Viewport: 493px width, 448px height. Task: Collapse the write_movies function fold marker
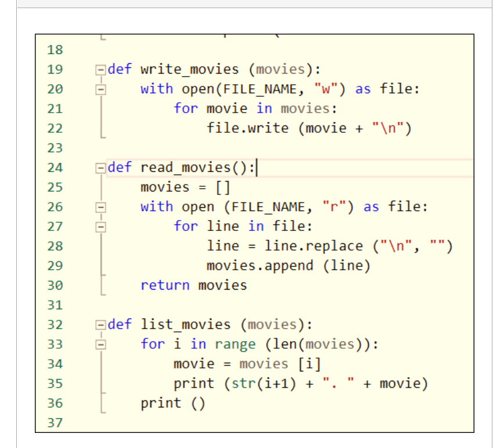(100, 69)
